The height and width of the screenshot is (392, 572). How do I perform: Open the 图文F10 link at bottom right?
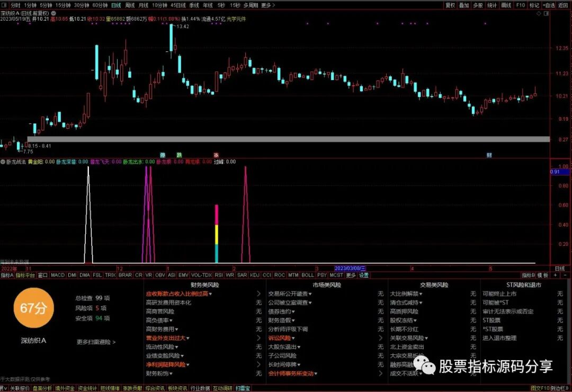[x=540, y=389]
